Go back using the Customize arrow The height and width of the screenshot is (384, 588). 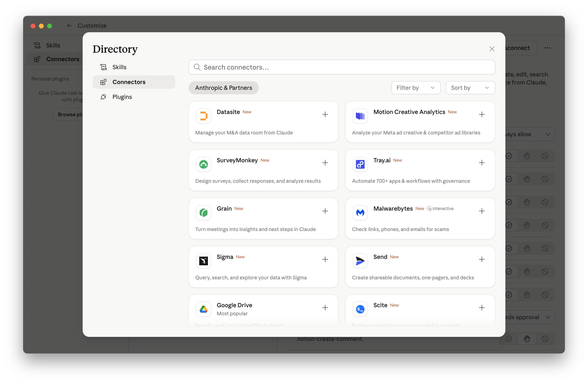click(x=69, y=26)
